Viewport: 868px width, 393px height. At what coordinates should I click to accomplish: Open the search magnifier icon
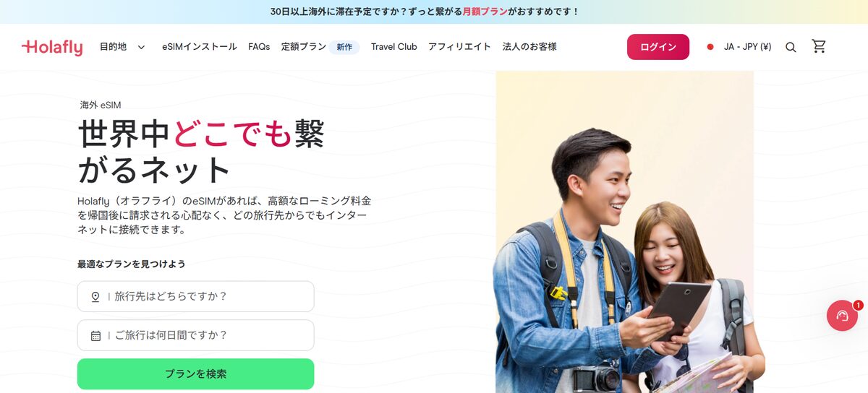coord(791,47)
